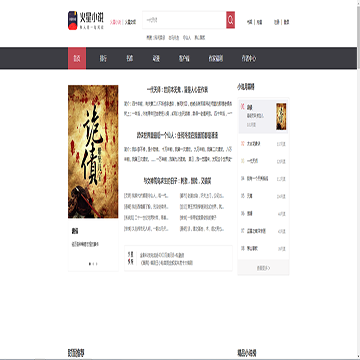Open the large 诡债 book cover image
Viewport: 360px width, 360px height.
[x=93, y=152]
